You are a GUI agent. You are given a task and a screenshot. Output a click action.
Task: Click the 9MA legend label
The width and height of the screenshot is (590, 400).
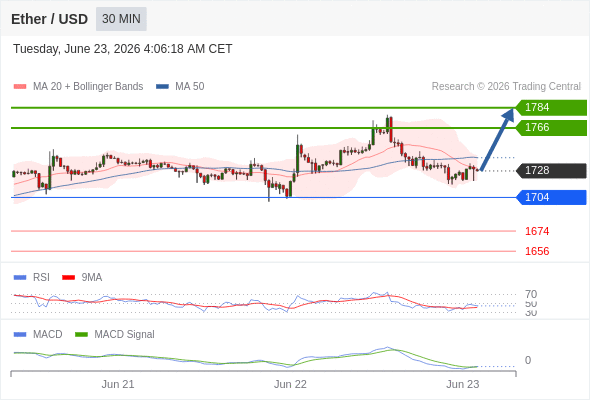[x=92, y=277]
